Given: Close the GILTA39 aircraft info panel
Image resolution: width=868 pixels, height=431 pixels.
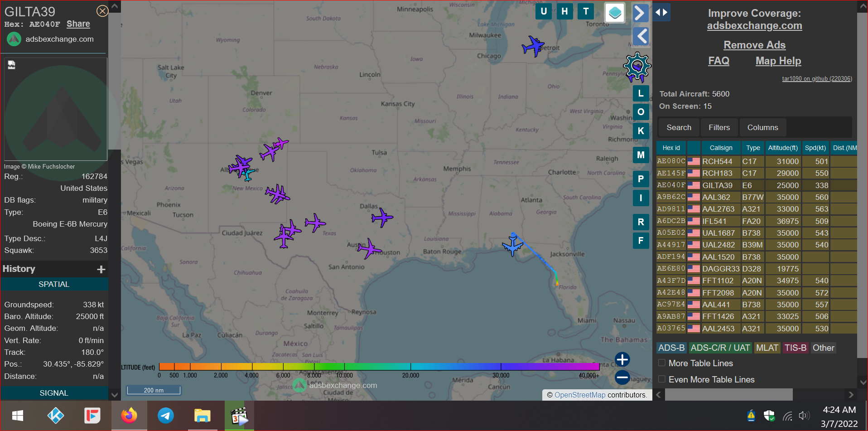Looking at the screenshot, I should point(102,11).
